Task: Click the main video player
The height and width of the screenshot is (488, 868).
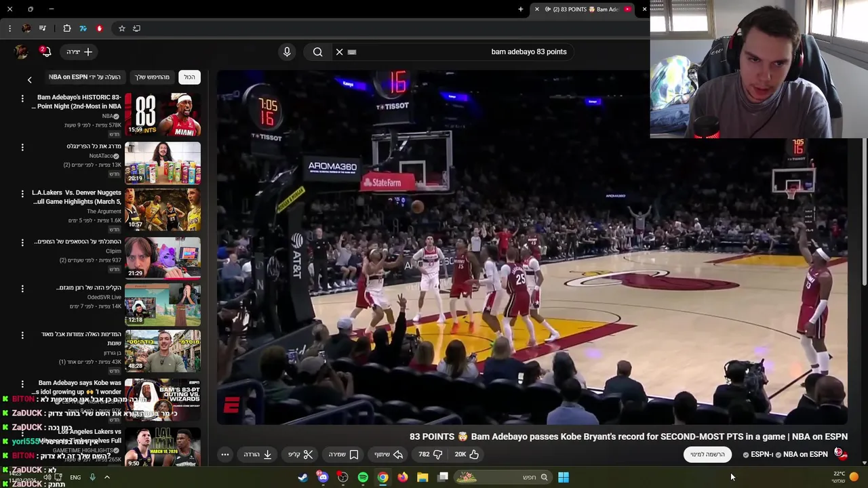Action: (532, 247)
